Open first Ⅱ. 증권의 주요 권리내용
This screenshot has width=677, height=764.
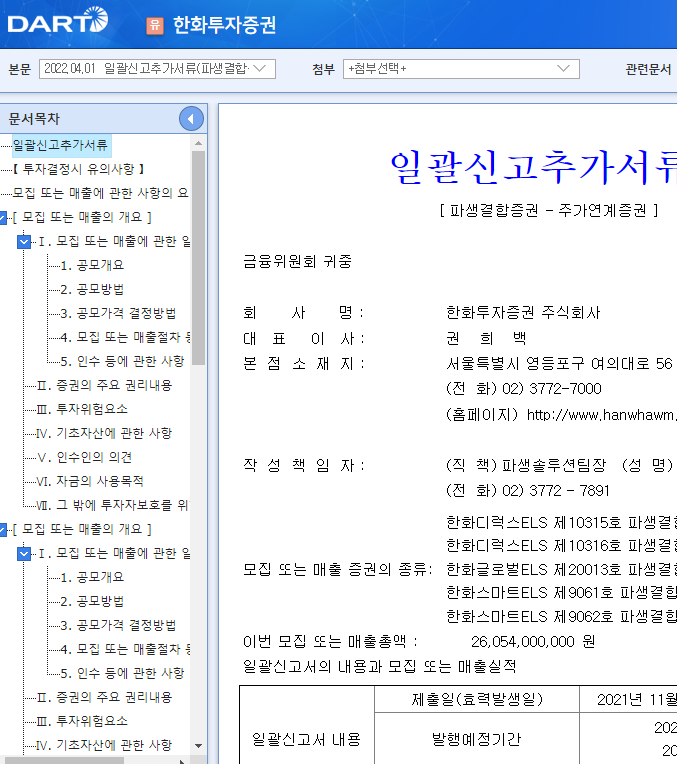click(104, 385)
